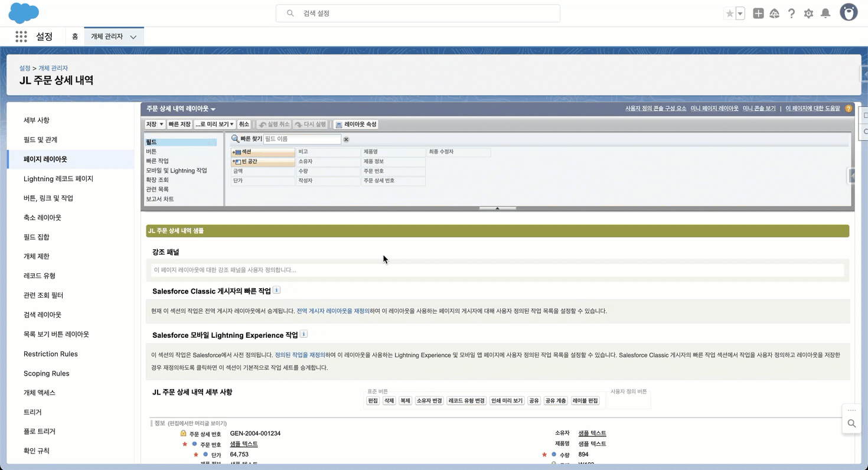Open the favorites list dropdown arrow
Screen dimensions: 868x470
[740, 14]
